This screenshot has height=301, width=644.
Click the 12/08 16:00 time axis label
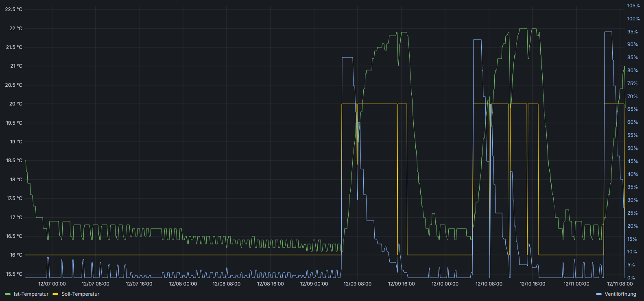(270, 284)
